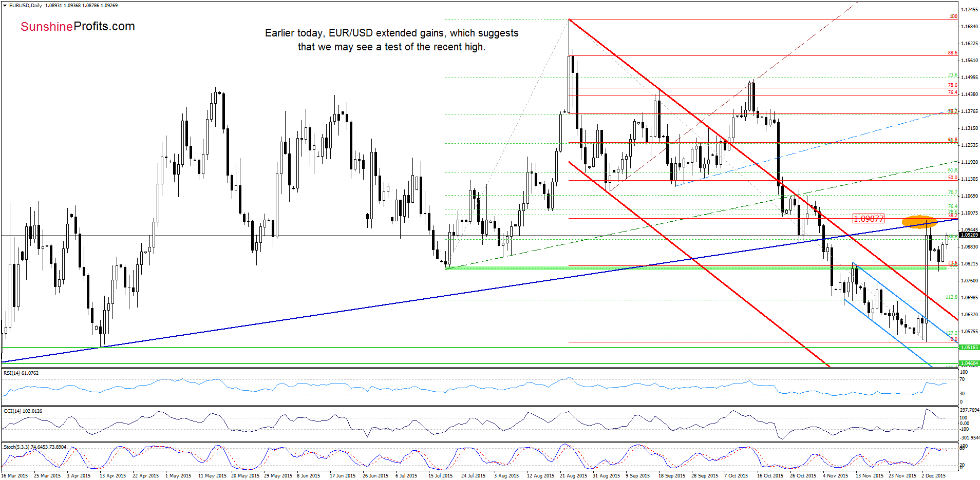
Task: Click the 28 Sep 2015 date label
Action: coord(705,476)
